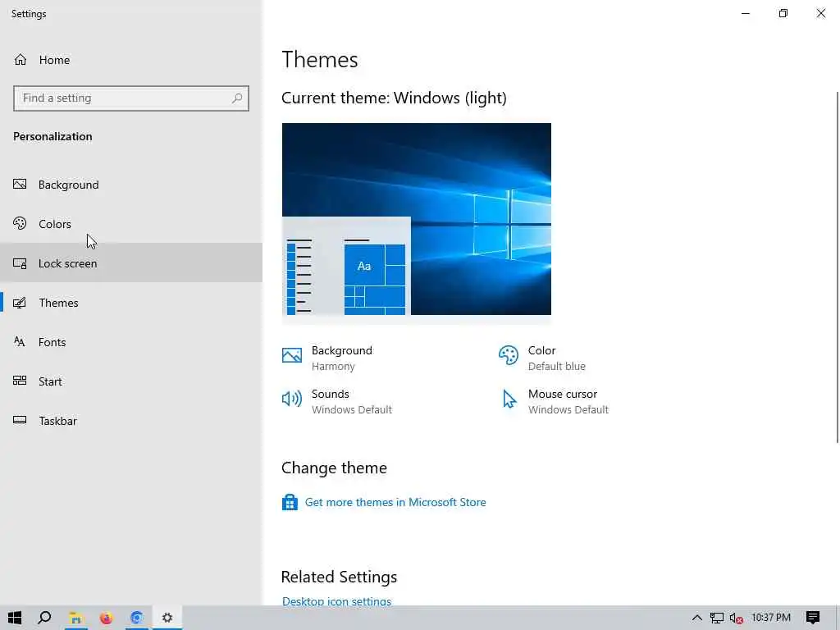Image resolution: width=840 pixels, height=630 pixels.
Task: Click the Personalization section heading
Action: pos(52,136)
